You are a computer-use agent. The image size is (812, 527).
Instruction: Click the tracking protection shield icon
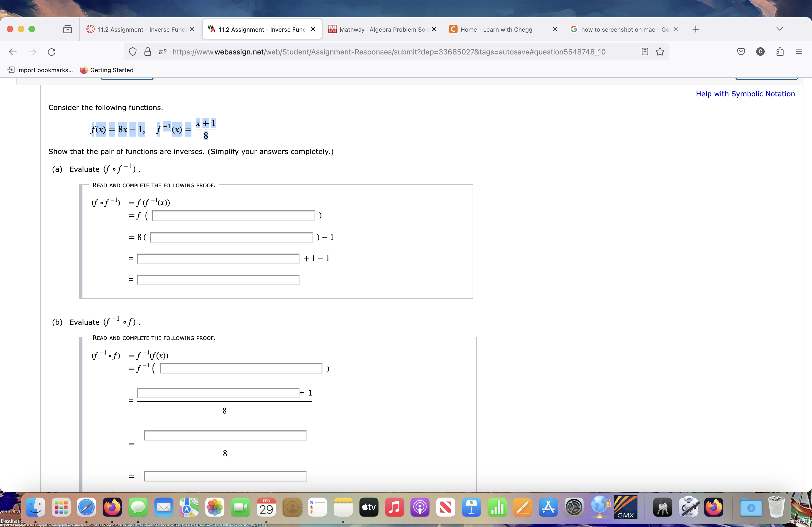[x=132, y=52]
